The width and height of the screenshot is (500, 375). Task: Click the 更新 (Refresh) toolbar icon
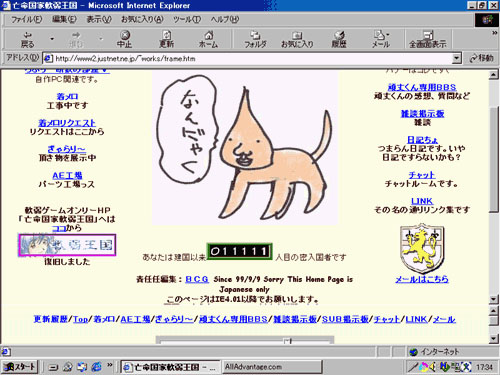[x=166, y=39]
